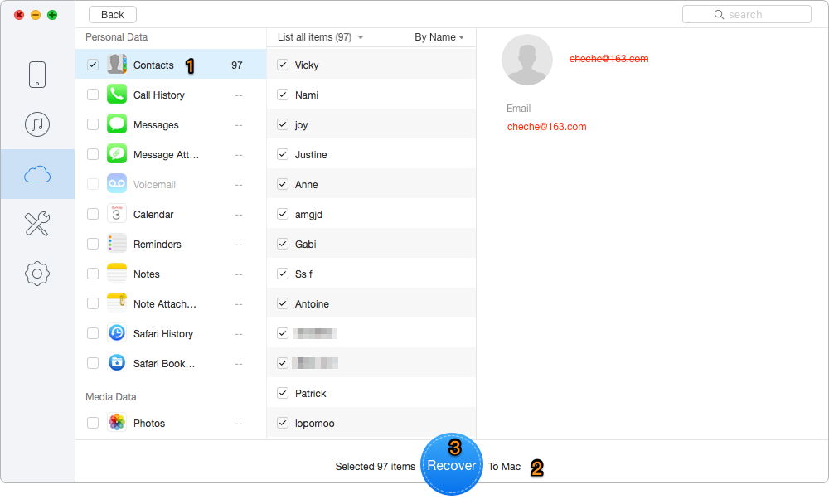Select the Message Att... category row
This screenshot has height=504, width=829.
tap(171, 154)
